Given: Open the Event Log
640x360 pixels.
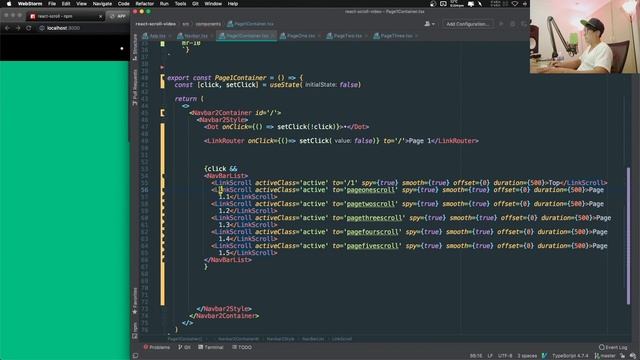Looking at the screenshot, I should pos(613,347).
